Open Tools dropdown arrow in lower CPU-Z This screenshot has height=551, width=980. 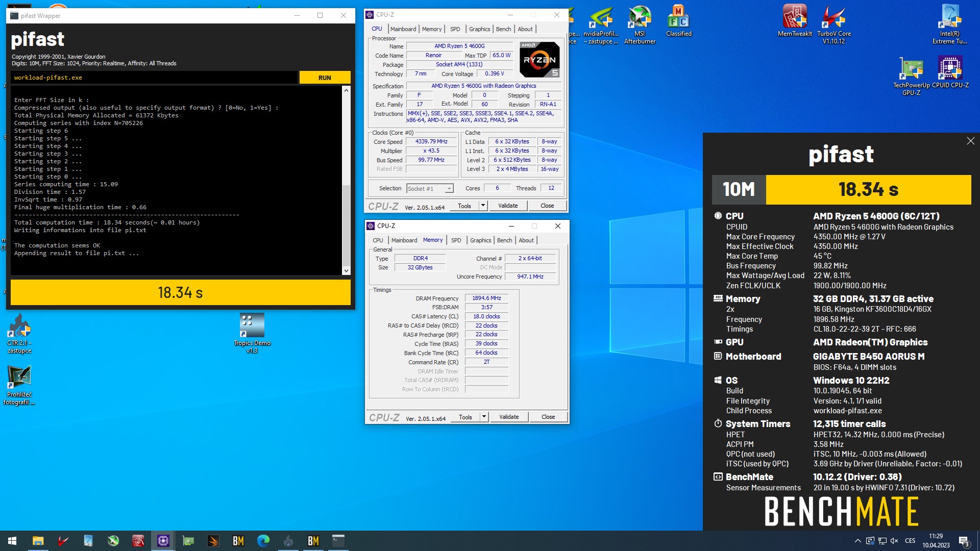(x=484, y=417)
